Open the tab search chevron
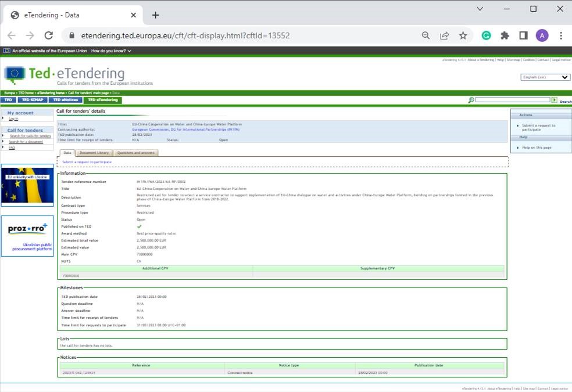 480,9
